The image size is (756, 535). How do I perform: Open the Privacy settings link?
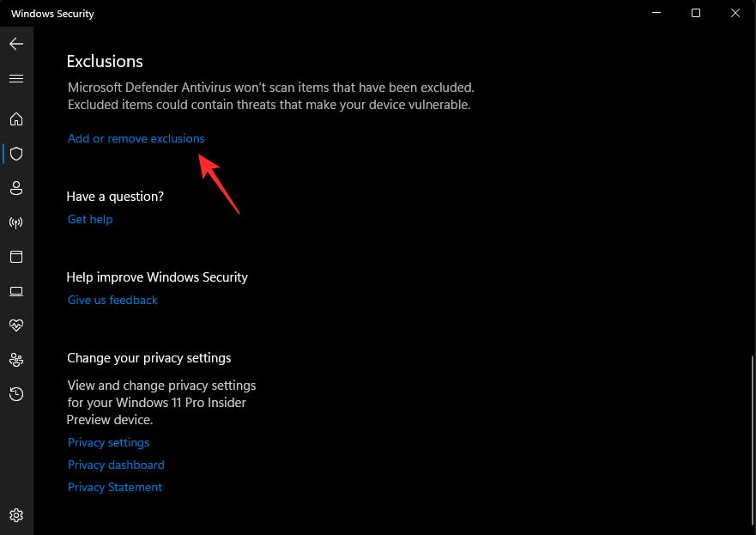(108, 442)
